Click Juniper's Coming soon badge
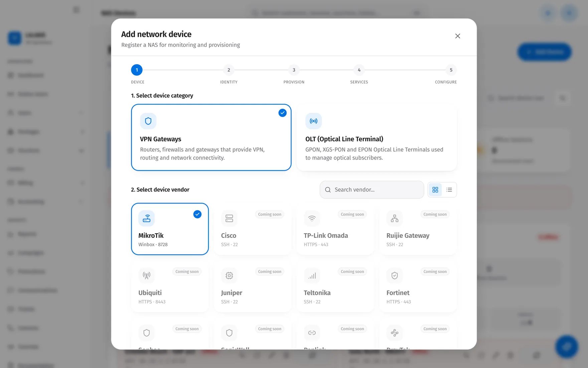The image size is (588, 368). pyautogui.click(x=270, y=272)
